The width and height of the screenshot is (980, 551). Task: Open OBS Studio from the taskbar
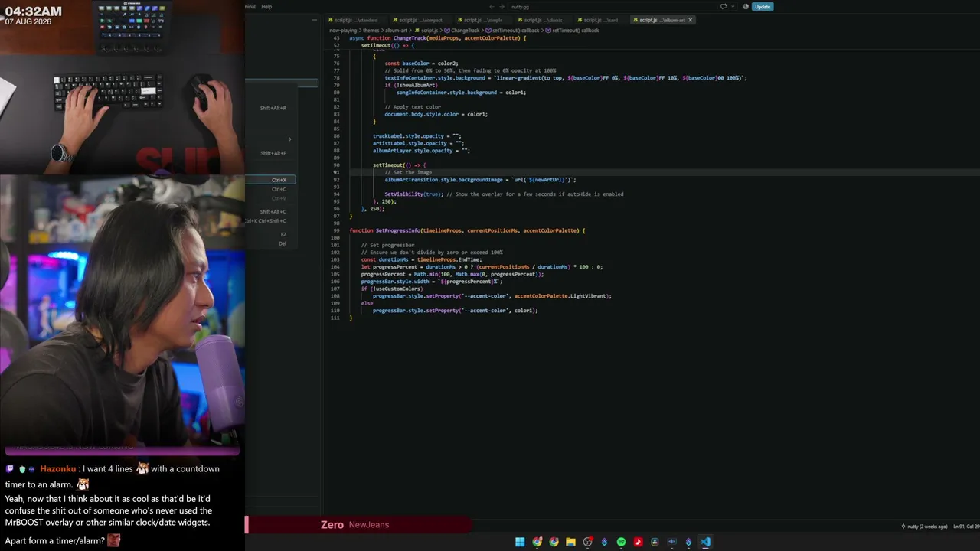click(x=588, y=542)
